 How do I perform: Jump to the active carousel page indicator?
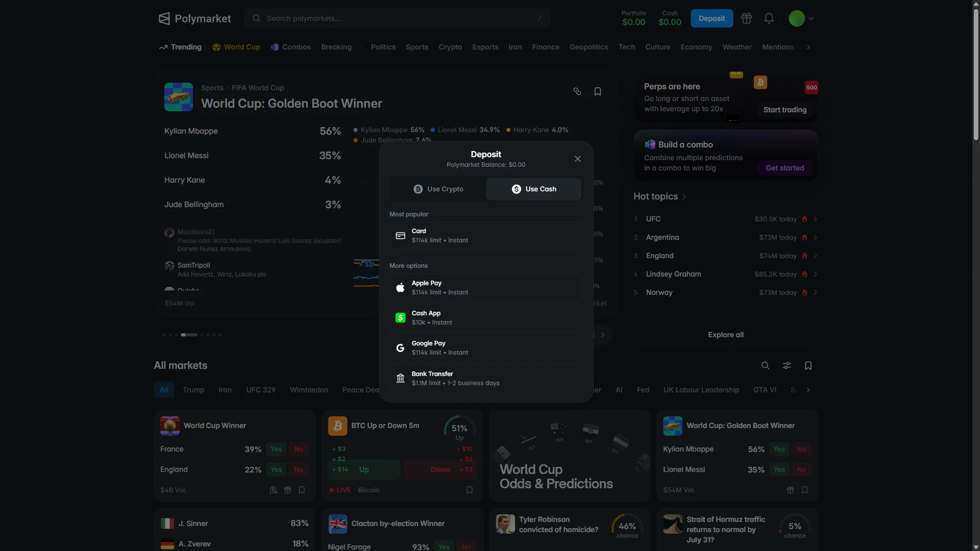click(189, 335)
